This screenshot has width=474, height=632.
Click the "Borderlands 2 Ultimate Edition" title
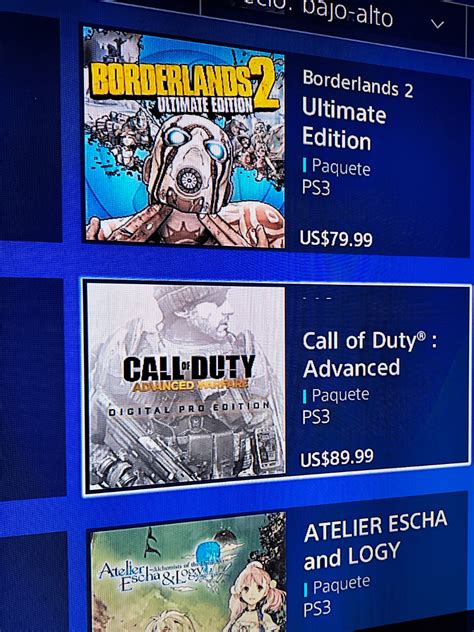click(358, 110)
